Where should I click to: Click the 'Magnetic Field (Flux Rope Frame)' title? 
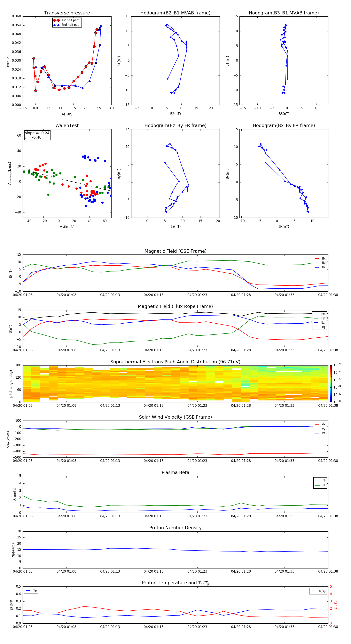click(x=175, y=307)
